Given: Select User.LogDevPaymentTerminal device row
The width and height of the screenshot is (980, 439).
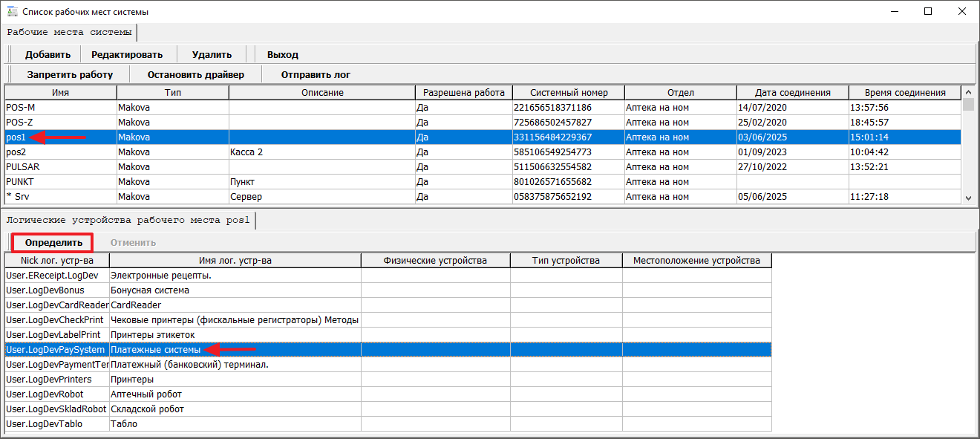Looking at the screenshot, I should [x=388, y=365].
